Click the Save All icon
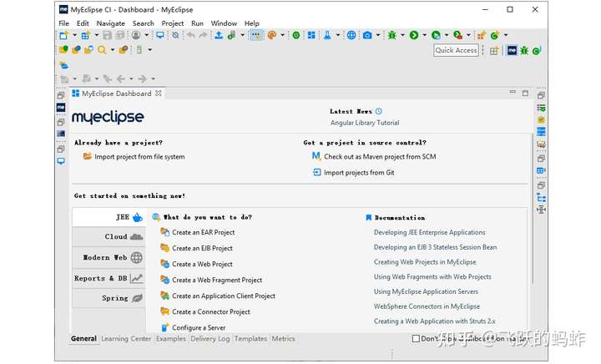The height and width of the screenshot is (364, 601). coord(120,35)
